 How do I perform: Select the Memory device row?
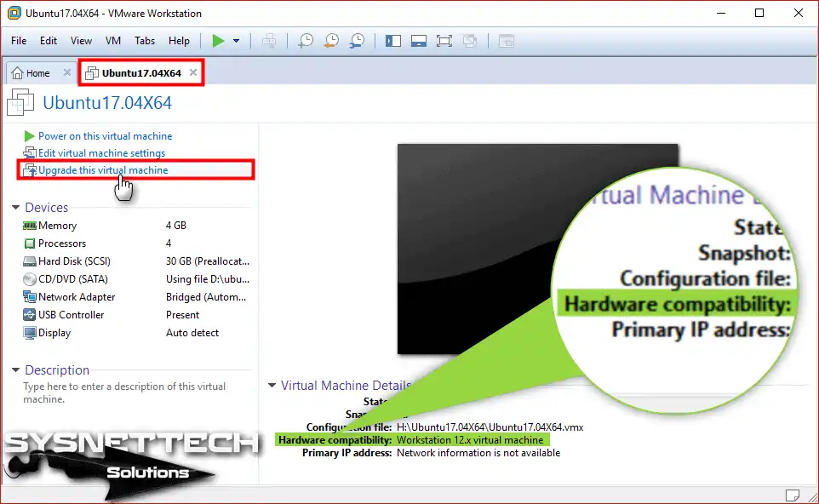(137, 226)
